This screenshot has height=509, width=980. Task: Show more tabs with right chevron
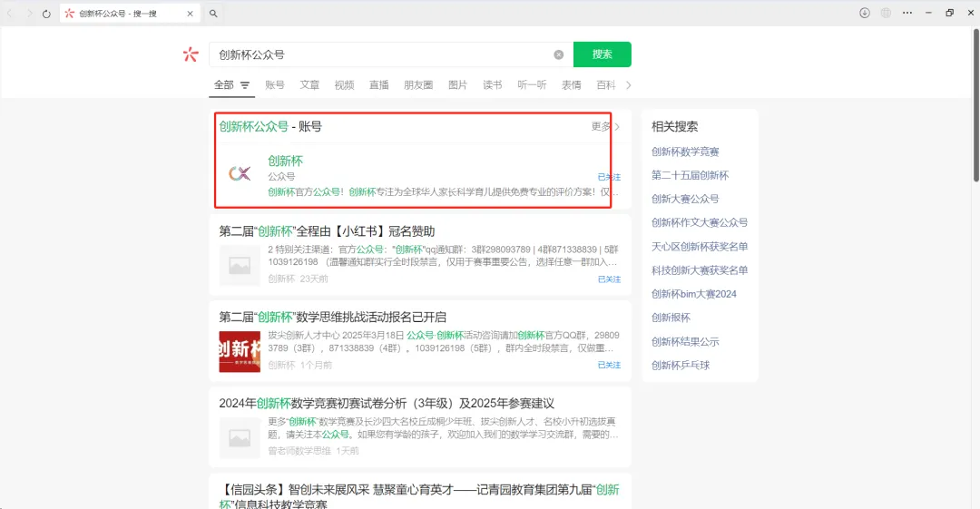628,85
